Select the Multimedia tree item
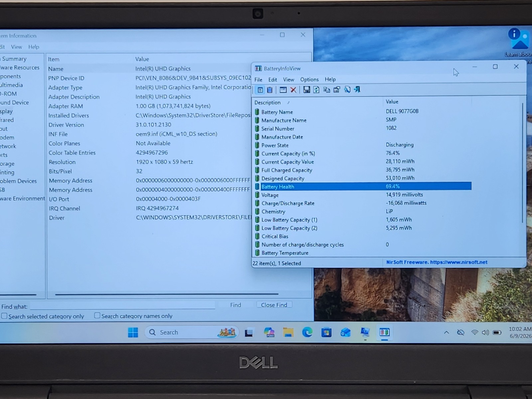This screenshot has width=532, height=399. coord(12,85)
